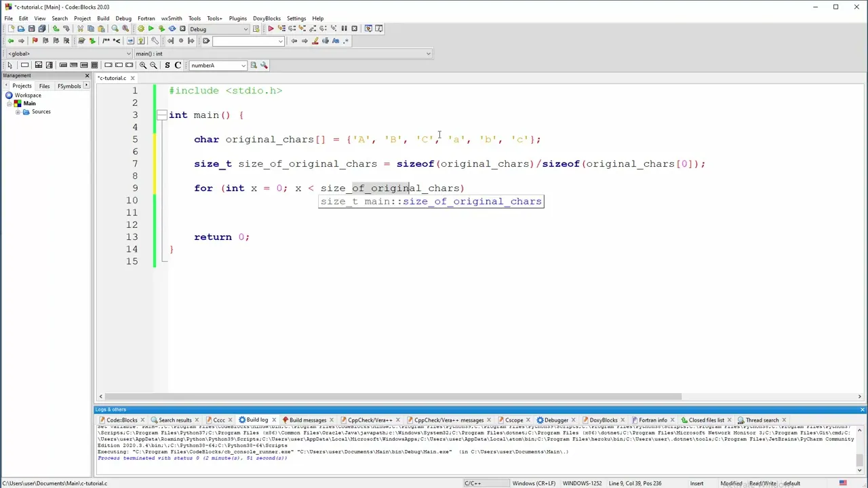
Task: Close the Management panel
Action: point(86,75)
